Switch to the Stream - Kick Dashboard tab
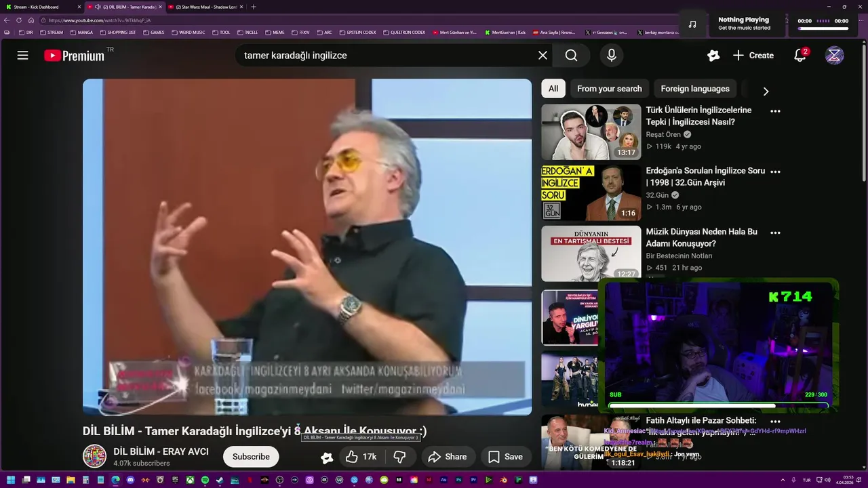 click(x=41, y=7)
